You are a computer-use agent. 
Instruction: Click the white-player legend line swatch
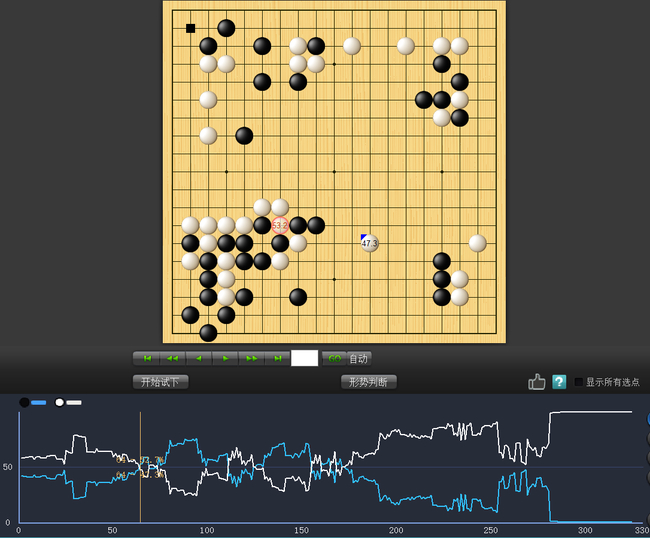pos(74,402)
